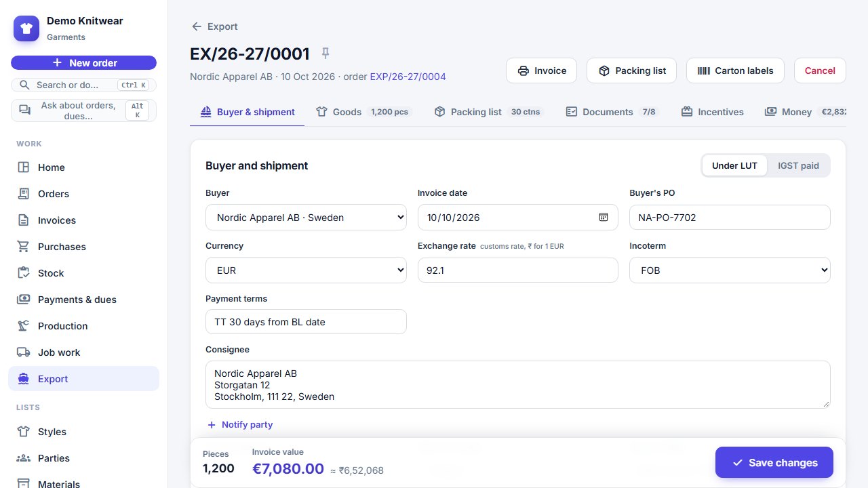Open the Stock page
Image resolution: width=868 pixels, height=488 pixels.
pyautogui.click(x=83, y=273)
